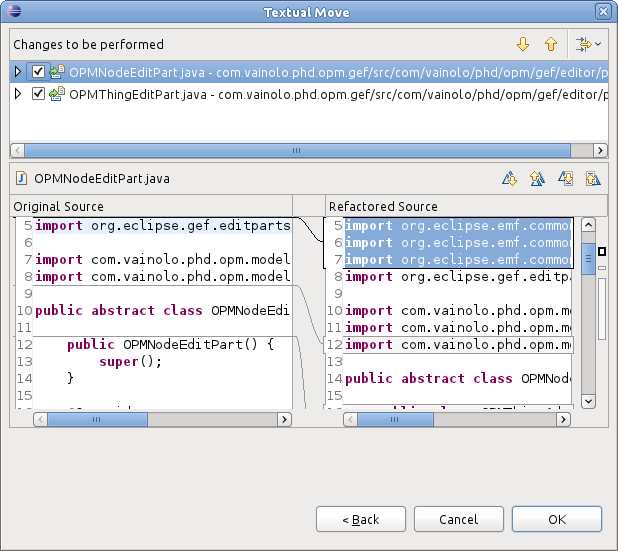
Task: Click changes list horizontal scrollbar thumb
Action: pos(297,150)
